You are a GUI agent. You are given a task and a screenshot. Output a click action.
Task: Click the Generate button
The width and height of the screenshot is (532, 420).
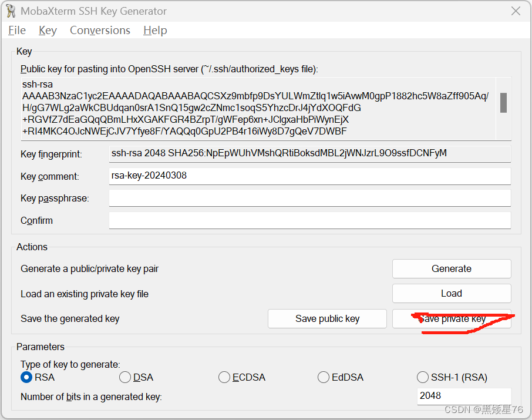pyautogui.click(x=452, y=268)
